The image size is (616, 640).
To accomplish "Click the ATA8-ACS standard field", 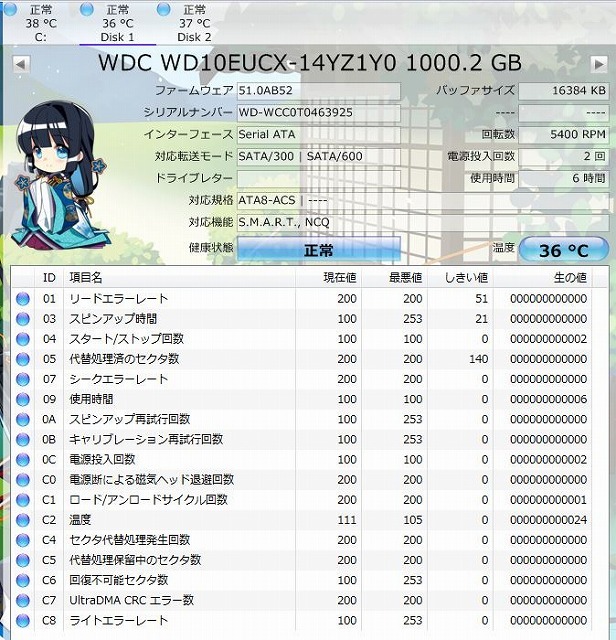I will pos(423,201).
